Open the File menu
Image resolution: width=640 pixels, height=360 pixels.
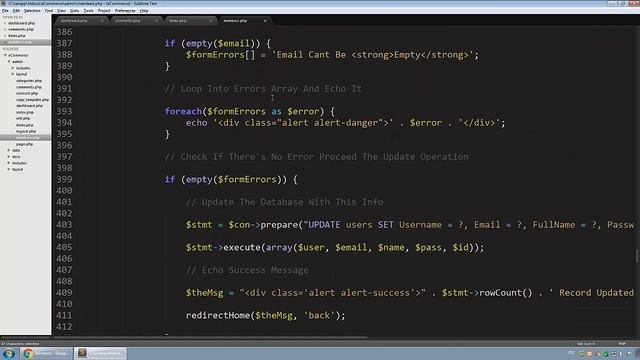tap(5, 11)
